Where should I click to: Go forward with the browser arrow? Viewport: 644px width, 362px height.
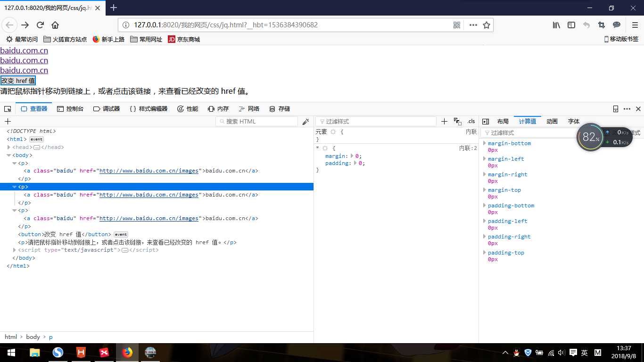25,25
